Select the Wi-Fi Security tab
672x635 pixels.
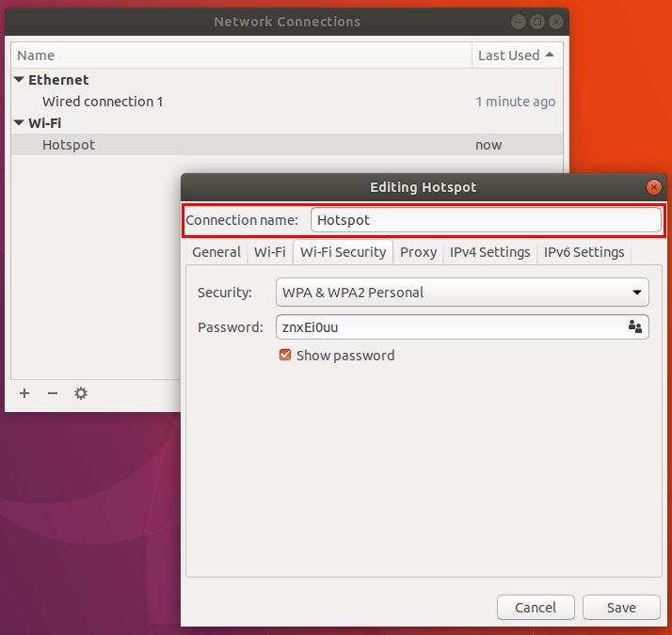343,252
